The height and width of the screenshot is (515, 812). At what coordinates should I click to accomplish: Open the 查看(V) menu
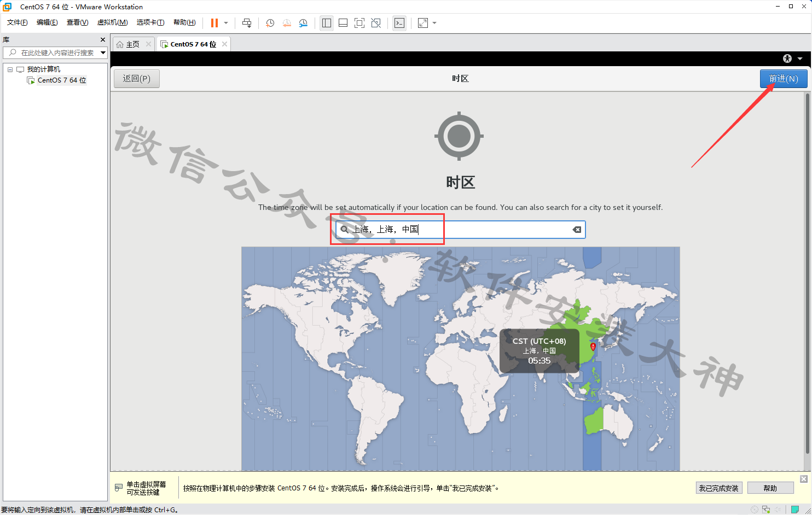77,22
